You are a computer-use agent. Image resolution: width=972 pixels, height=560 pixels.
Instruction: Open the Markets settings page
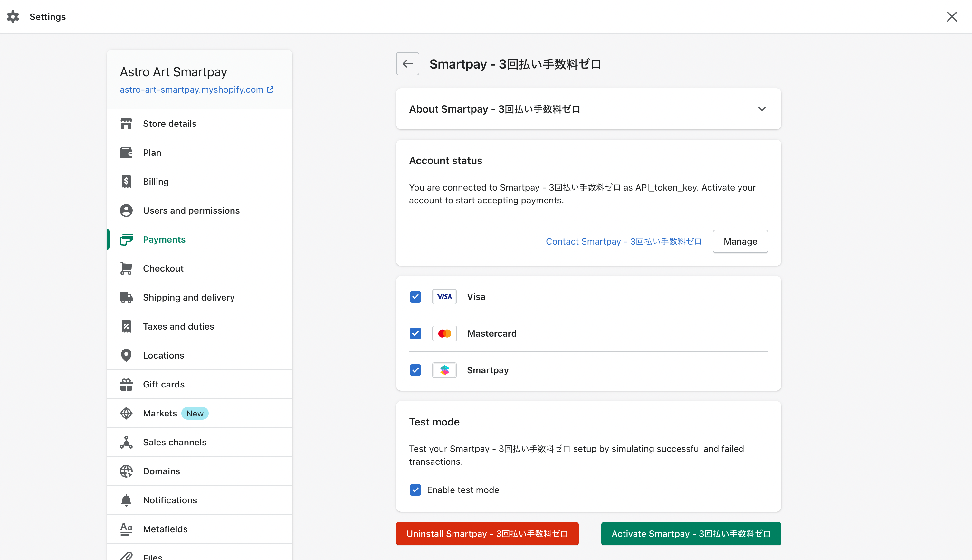point(160,414)
